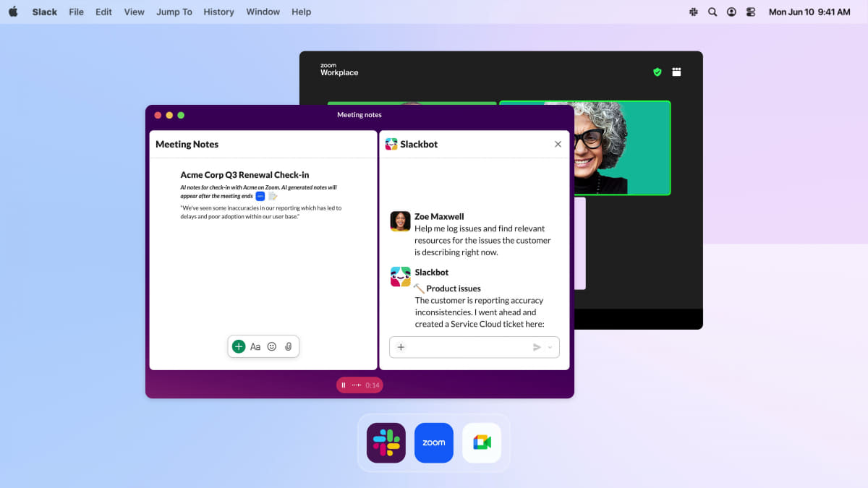Open Zoom from the app dock

coord(434,442)
